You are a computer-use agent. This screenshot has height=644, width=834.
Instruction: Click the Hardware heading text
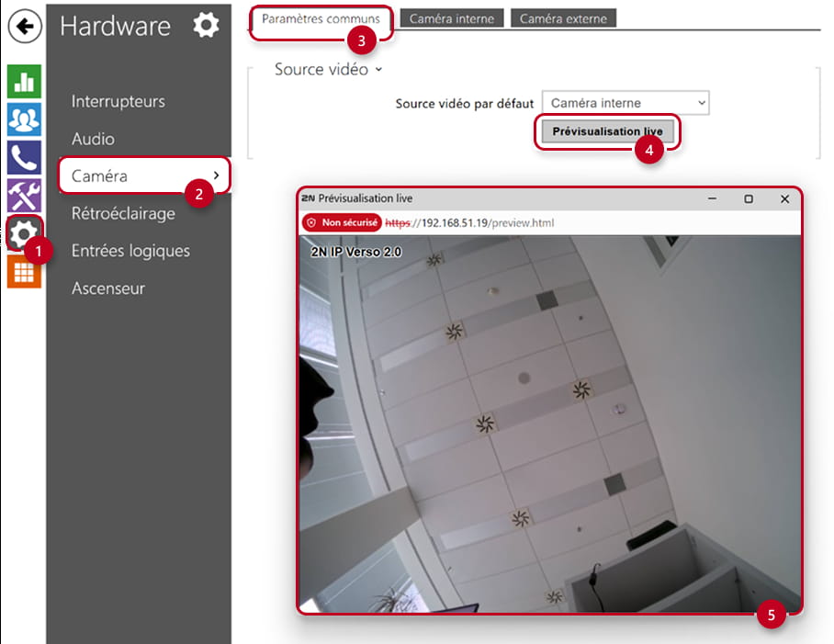click(x=116, y=26)
